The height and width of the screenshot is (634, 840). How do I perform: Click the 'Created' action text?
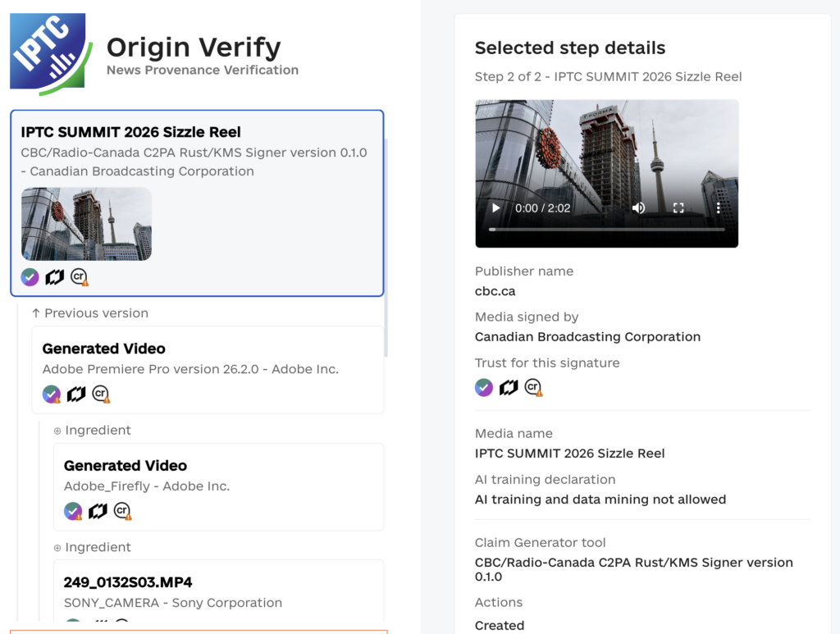coord(500,626)
